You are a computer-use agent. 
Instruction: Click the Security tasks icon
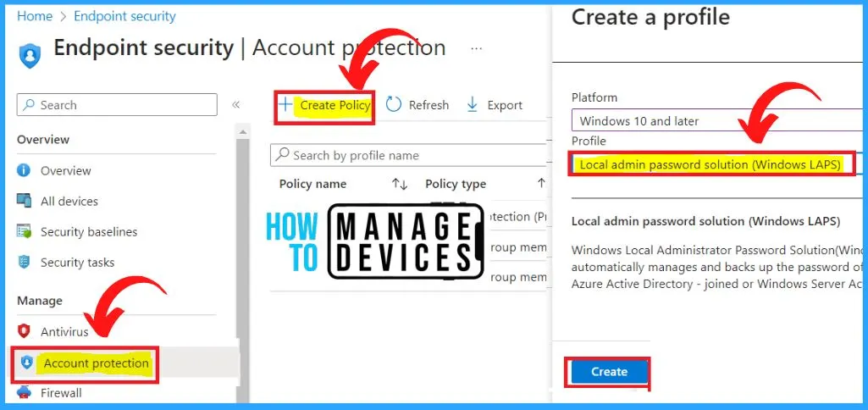[24, 262]
